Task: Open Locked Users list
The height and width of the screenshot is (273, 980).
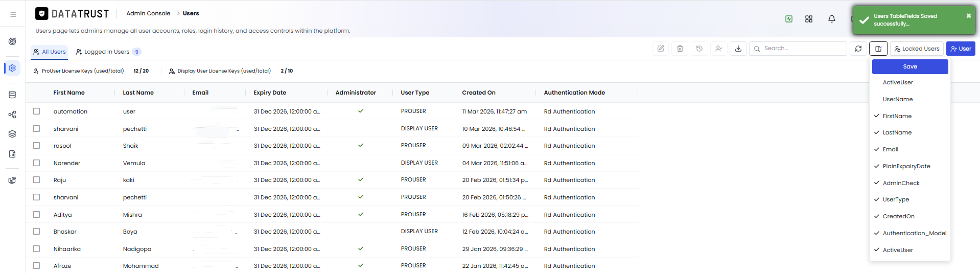Action: point(917,49)
